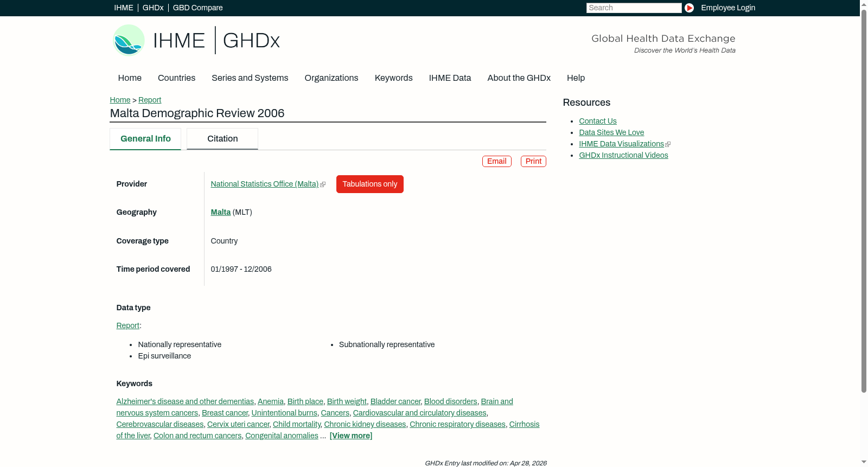Open GBD Compare in top bar

point(198,8)
